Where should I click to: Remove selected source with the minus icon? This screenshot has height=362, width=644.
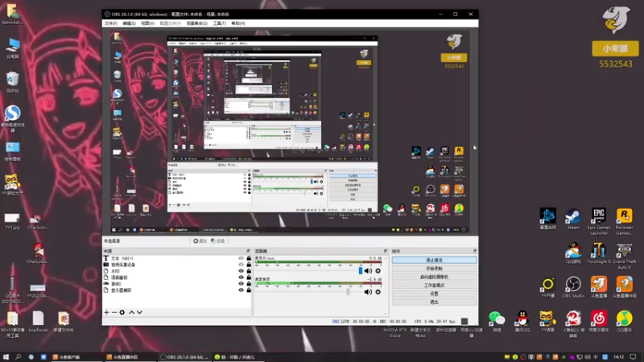[114, 312]
